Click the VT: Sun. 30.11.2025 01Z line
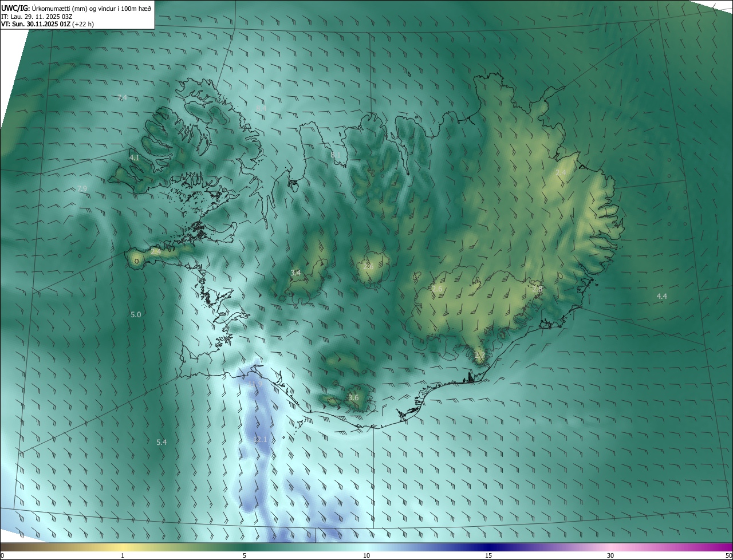 48,24
